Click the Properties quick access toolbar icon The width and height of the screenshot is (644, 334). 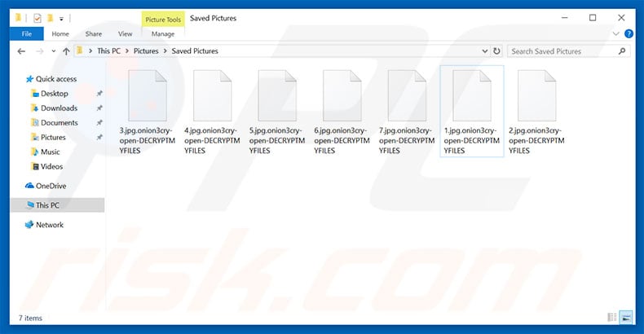tap(37, 18)
